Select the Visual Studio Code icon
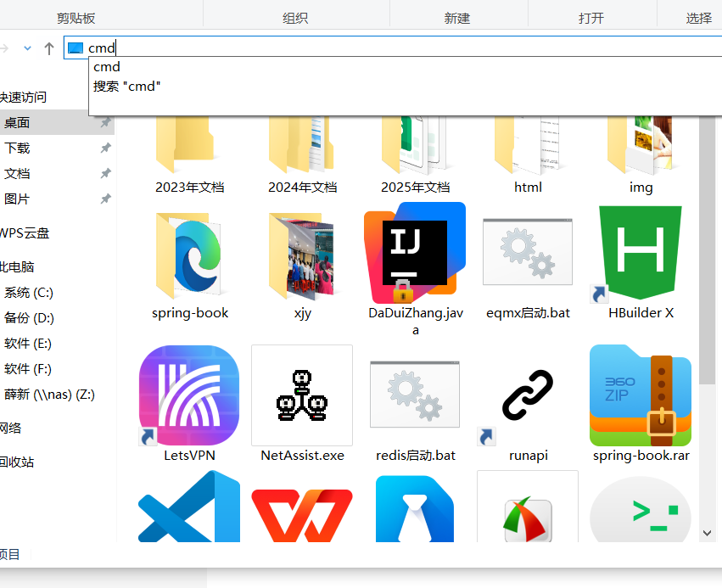This screenshot has height=588, width=722. pos(189,507)
